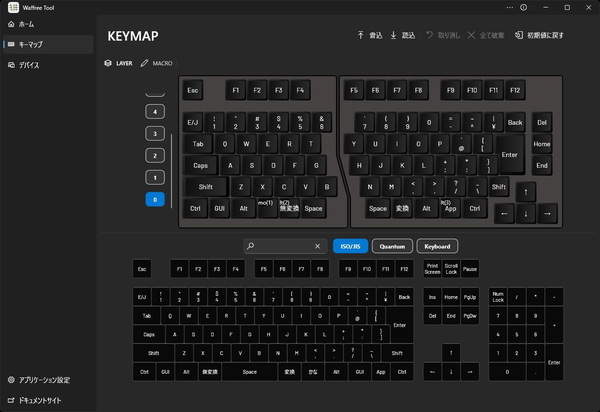Click the key search input field
Viewport: 600px width, 412px height.
[x=281, y=246]
